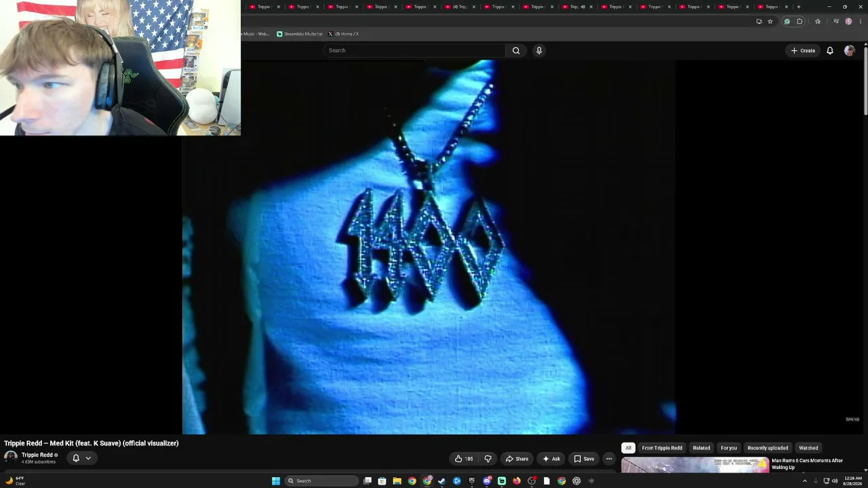
Task: Open the three-dot more actions menu
Action: tap(609, 459)
